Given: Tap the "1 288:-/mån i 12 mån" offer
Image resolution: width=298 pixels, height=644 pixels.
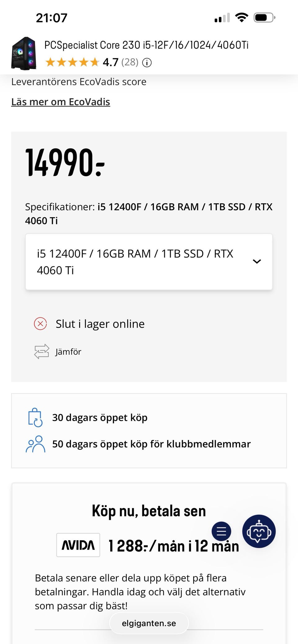Looking at the screenshot, I should click(174, 546).
